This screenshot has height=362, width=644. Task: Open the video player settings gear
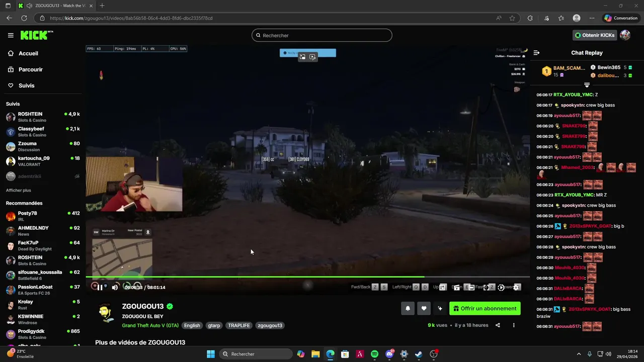click(x=516, y=287)
